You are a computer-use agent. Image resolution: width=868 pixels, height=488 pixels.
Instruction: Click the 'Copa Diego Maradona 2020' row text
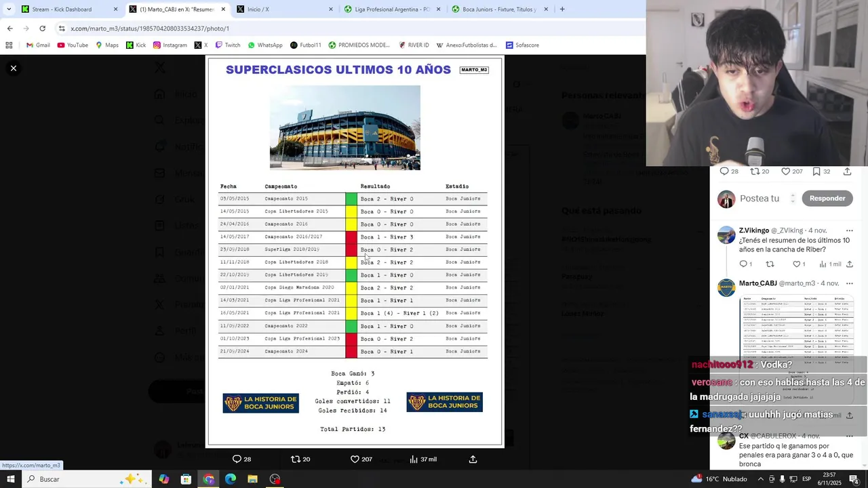pyautogui.click(x=299, y=287)
